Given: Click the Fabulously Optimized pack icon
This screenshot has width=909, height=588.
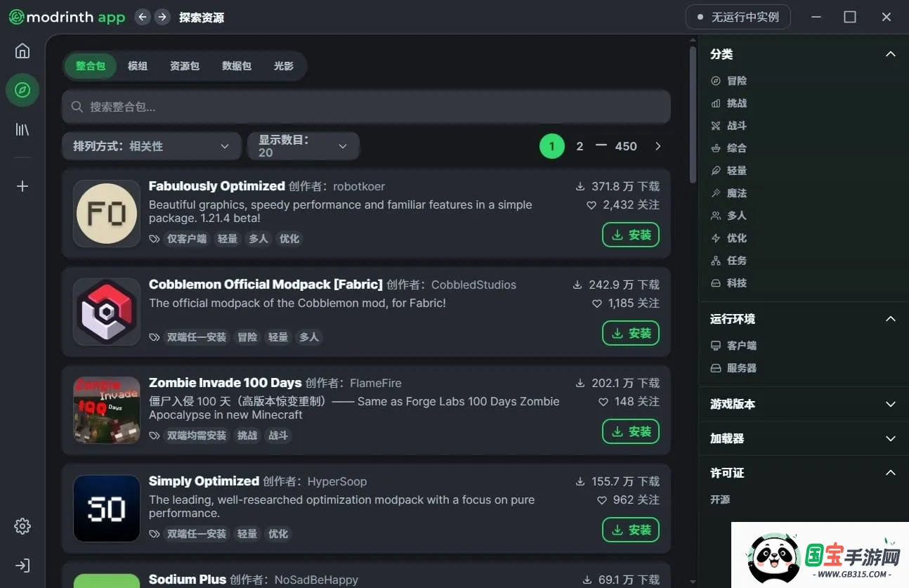Looking at the screenshot, I should pos(107,214).
